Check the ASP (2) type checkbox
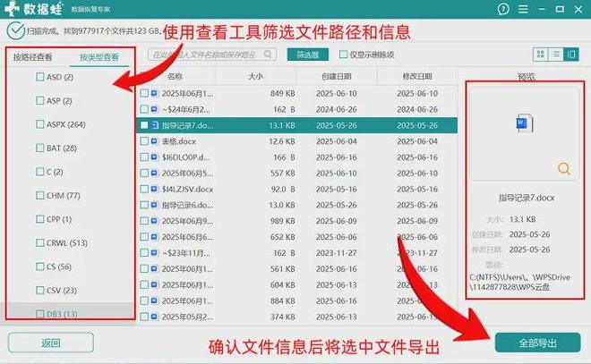The height and width of the screenshot is (364, 591). (40, 100)
